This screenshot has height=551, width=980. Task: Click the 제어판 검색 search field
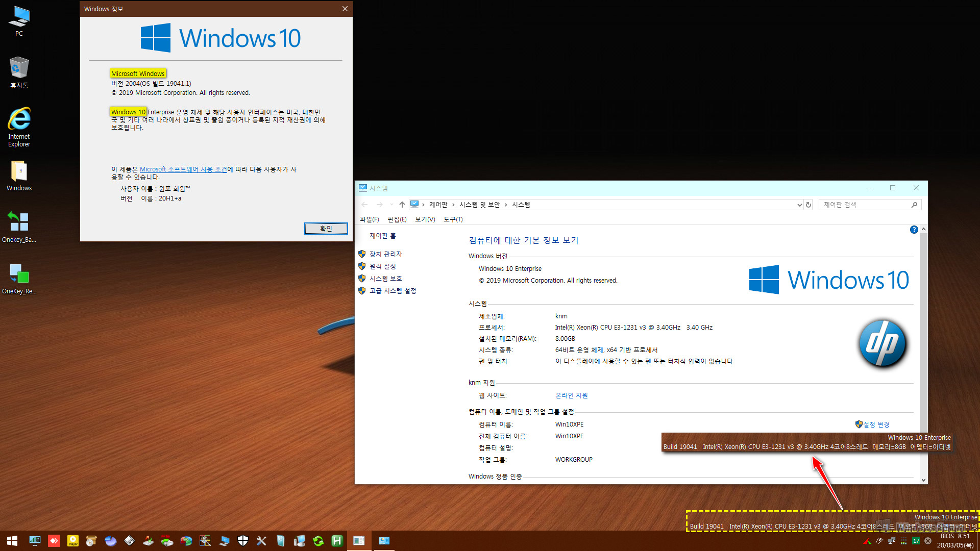[x=870, y=205]
